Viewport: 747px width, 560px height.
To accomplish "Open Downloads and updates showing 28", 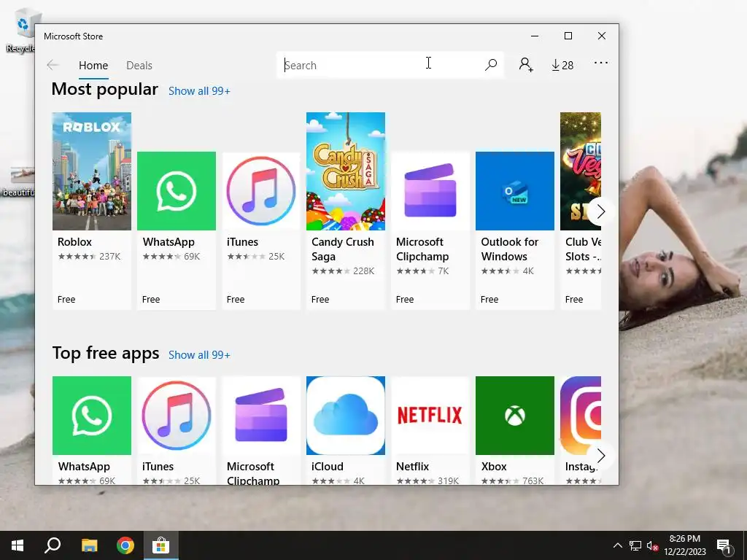I will [562, 65].
